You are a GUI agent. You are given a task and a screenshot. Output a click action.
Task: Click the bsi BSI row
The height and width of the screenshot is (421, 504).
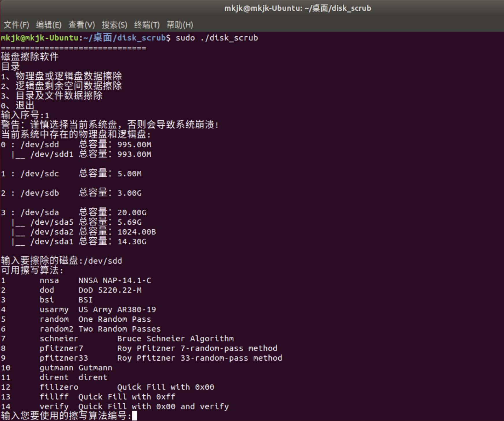pos(47,300)
